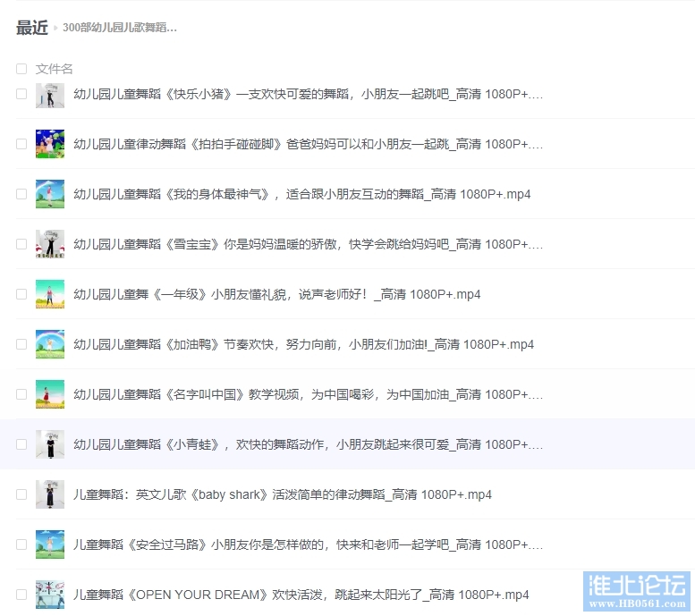Click the 《快乐小猪》 video thumbnail icon

point(50,95)
